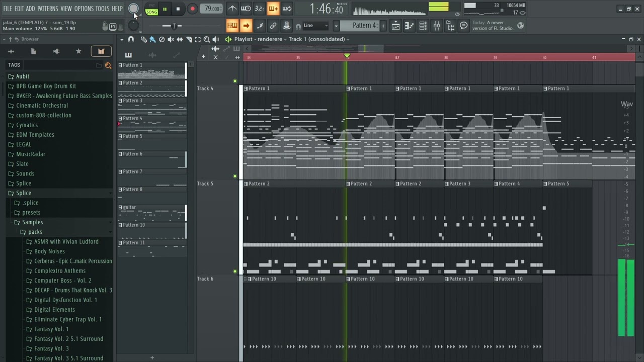This screenshot has height=362, width=644.
Task: Open the Playlist view icon
Action: (x=396, y=26)
